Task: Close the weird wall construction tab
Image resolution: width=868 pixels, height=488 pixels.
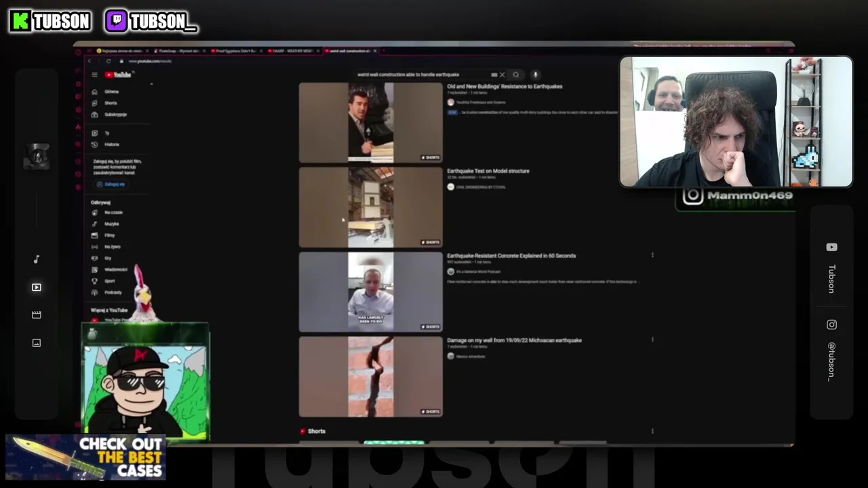Action: pyautogui.click(x=374, y=51)
